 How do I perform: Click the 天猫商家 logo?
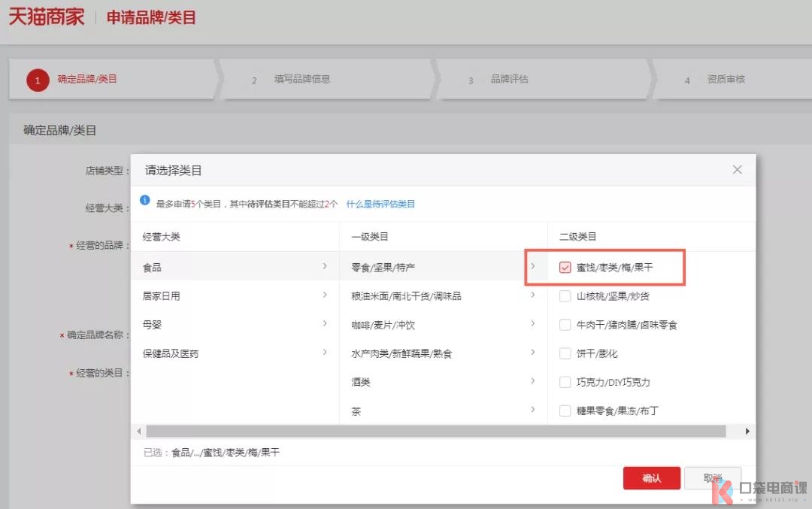tap(47, 17)
